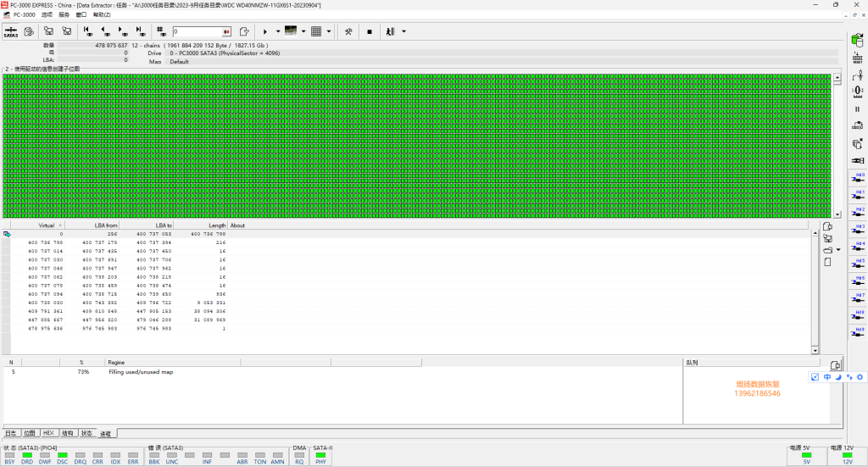
Task: Click the exit-figure toolbar icon
Action: 390,31
